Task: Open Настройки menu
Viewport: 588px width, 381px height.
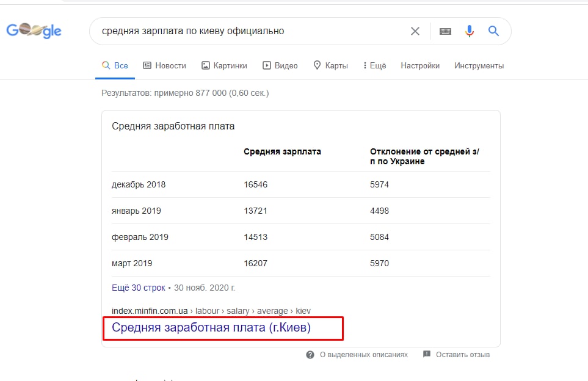Action: (420, 65)
